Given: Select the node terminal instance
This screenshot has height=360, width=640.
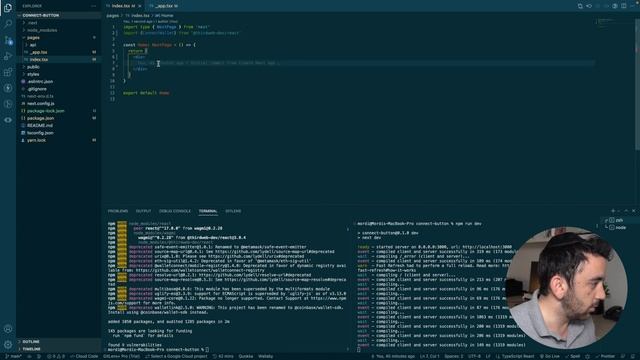Looking at the screenshot, I should [620, 227].
